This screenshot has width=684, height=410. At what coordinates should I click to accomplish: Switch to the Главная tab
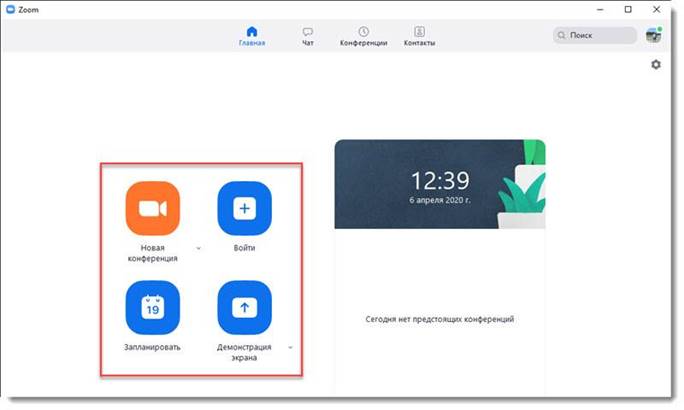(x=252, y=36)
